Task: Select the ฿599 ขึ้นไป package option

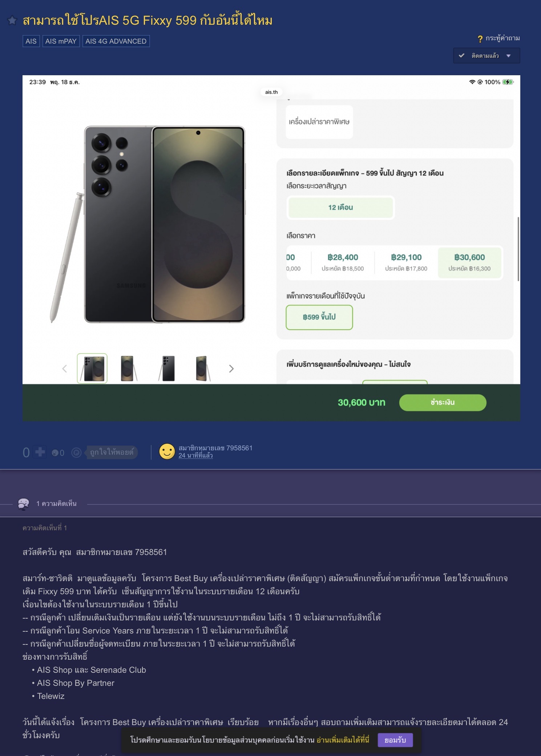Action: tap(319, 317)
